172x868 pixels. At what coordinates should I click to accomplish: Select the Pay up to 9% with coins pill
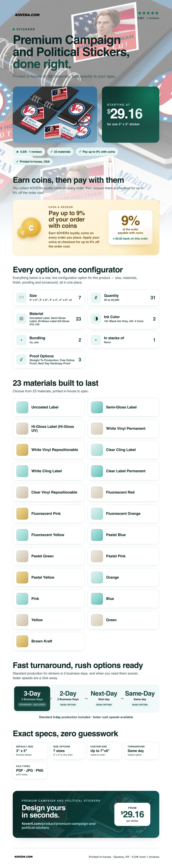(97, 152)
